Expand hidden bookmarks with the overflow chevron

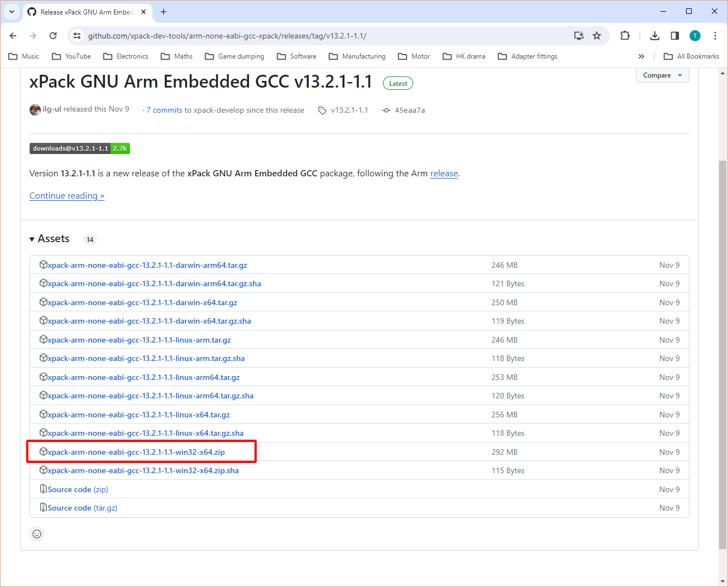point(641,56)
